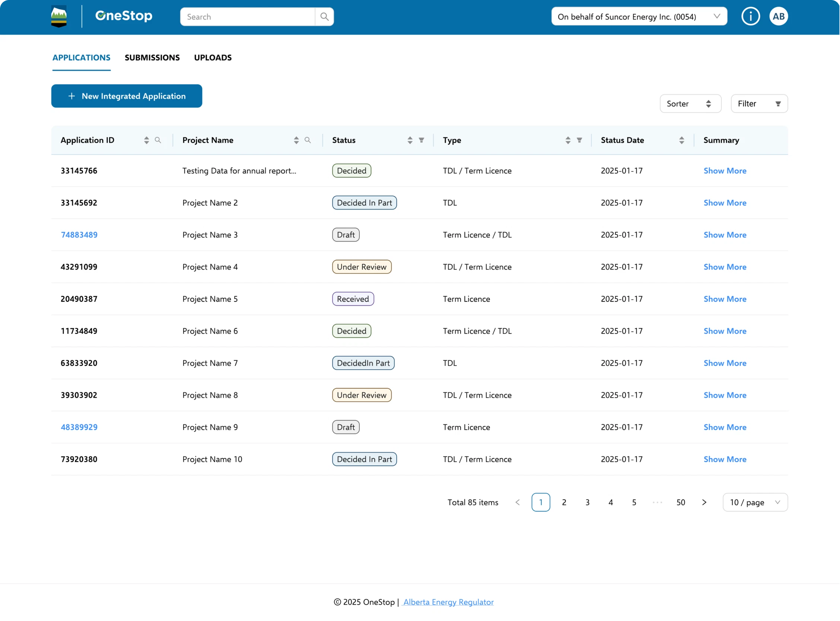The image size is (840, 621).
Task: Search within Project Name column
Action: (x=308, y=140)
